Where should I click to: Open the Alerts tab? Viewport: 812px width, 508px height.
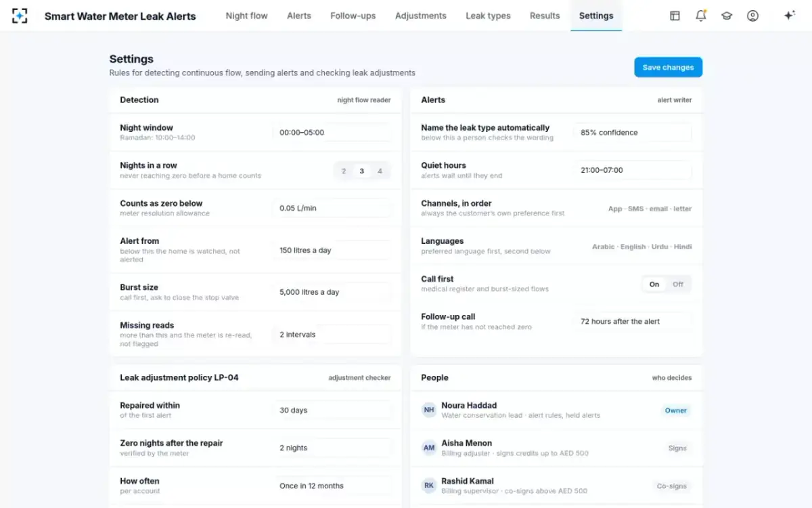click(299, 16)
